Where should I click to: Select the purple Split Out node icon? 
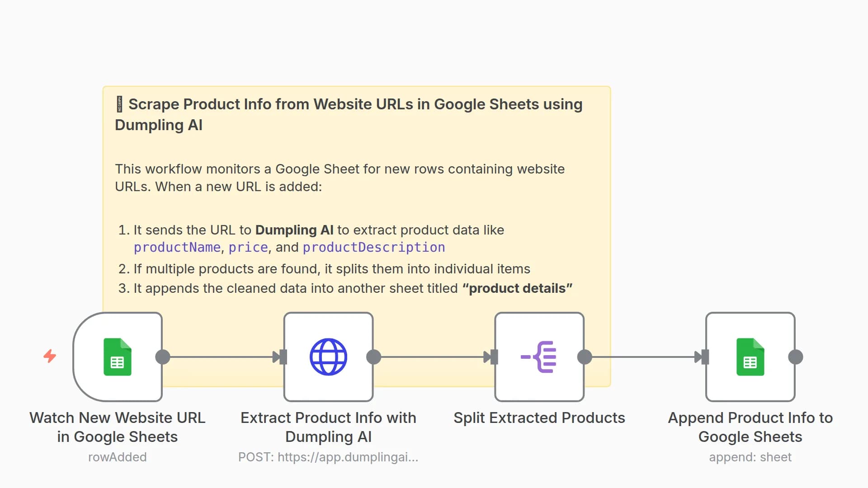(x=539, y=357)
